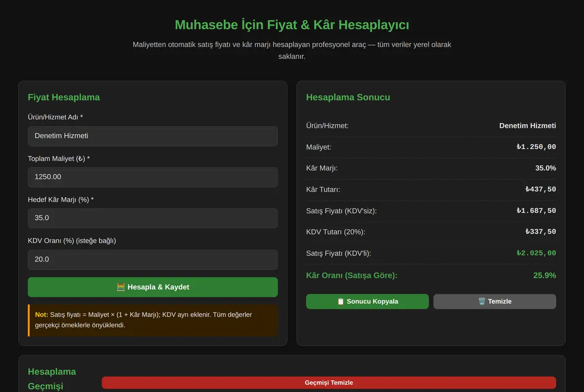Click the page title Muhasebe İçin Fiyat
The width and height of the screenshot is (584, 392).
click(x=292, y=25)
